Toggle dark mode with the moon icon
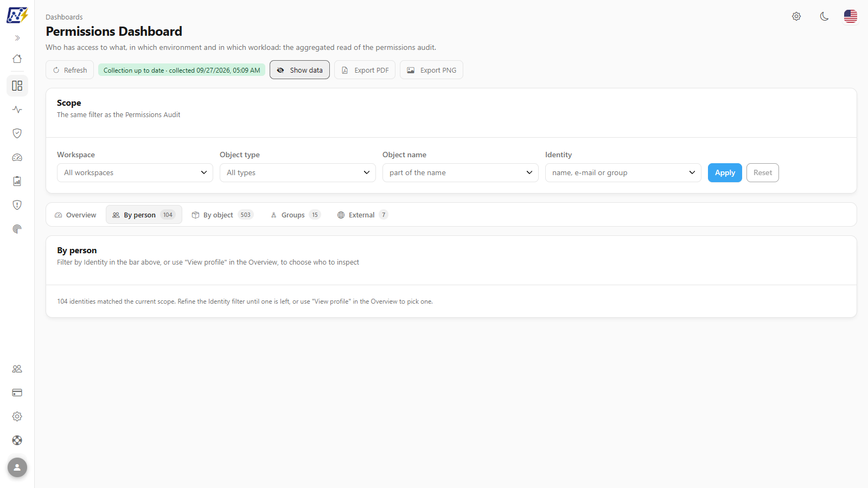868x488 pixels. coord(824,16)
